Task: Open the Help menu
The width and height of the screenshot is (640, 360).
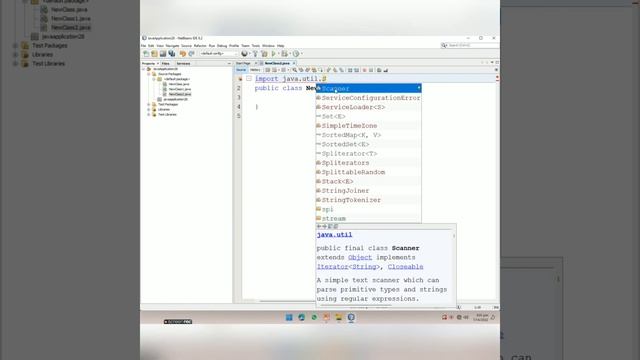Action: click(280, 46)
